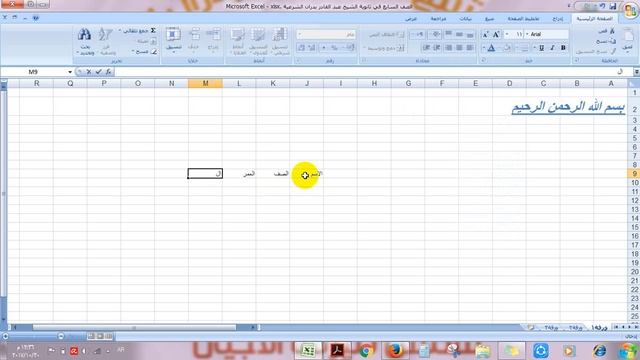
Task: Open the Home ribbon tab
Action: 594,19
